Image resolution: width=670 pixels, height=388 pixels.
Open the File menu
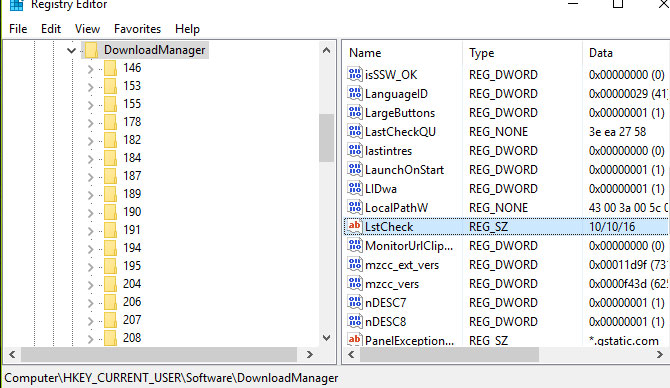click(18, 29)
